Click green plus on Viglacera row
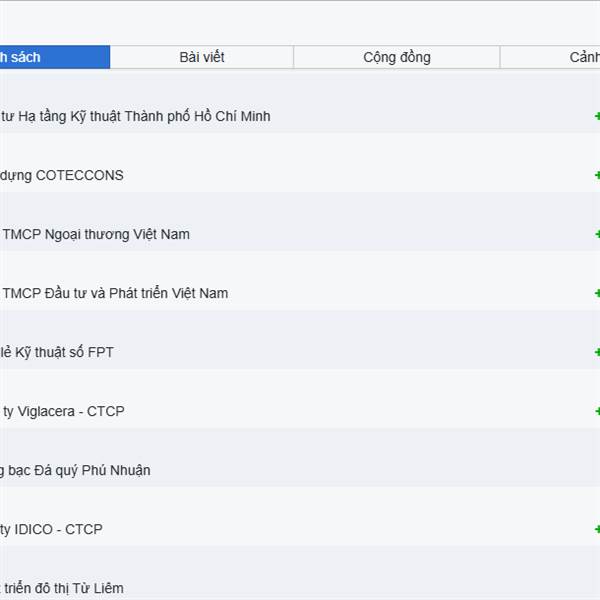Screen dimensions: 600x600 [597, 411]
